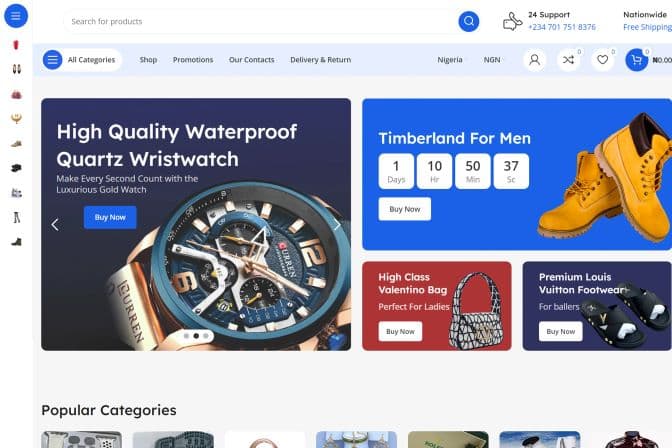Image resolution: width=672 pixels, height=448 pixels.
Task: Click the boot icon in the sidebar
Action: 16,242
